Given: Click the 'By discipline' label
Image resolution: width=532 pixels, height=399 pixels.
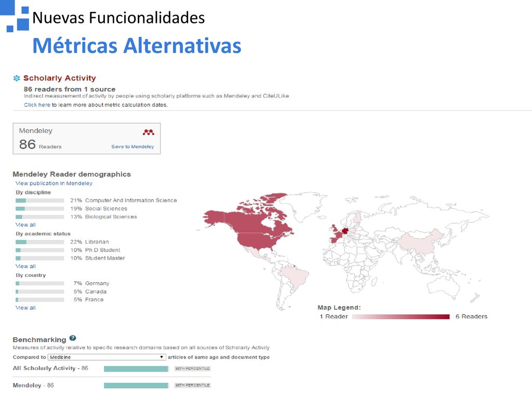Looking at the screenshot, I should coord(33,192).
